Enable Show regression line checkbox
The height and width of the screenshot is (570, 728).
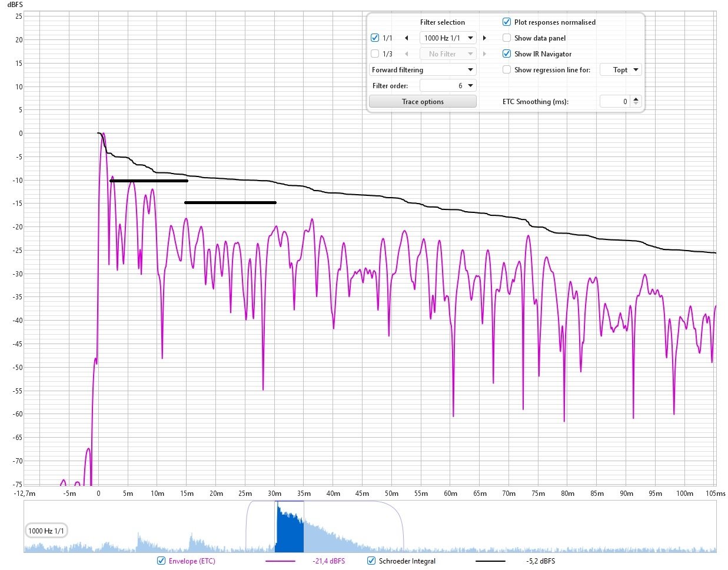506,70
